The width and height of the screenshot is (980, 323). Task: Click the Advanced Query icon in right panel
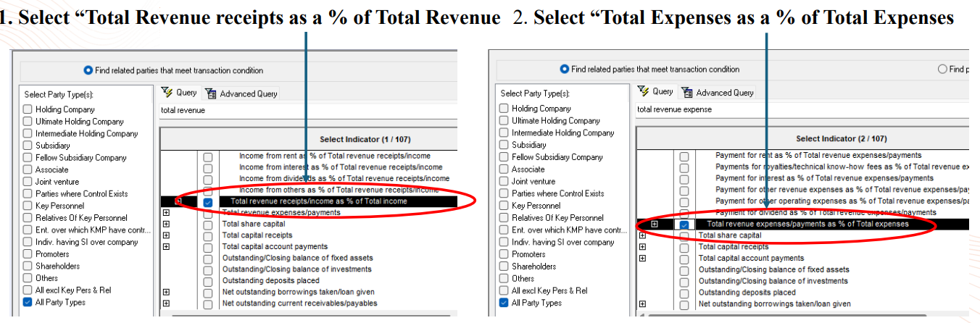pos(687,93)
